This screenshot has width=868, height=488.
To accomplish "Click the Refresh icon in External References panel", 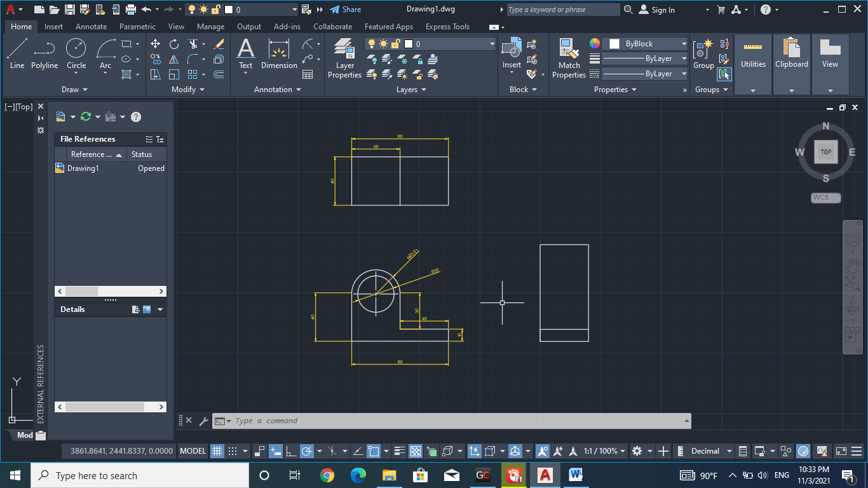I will click(x=86, y=117).
